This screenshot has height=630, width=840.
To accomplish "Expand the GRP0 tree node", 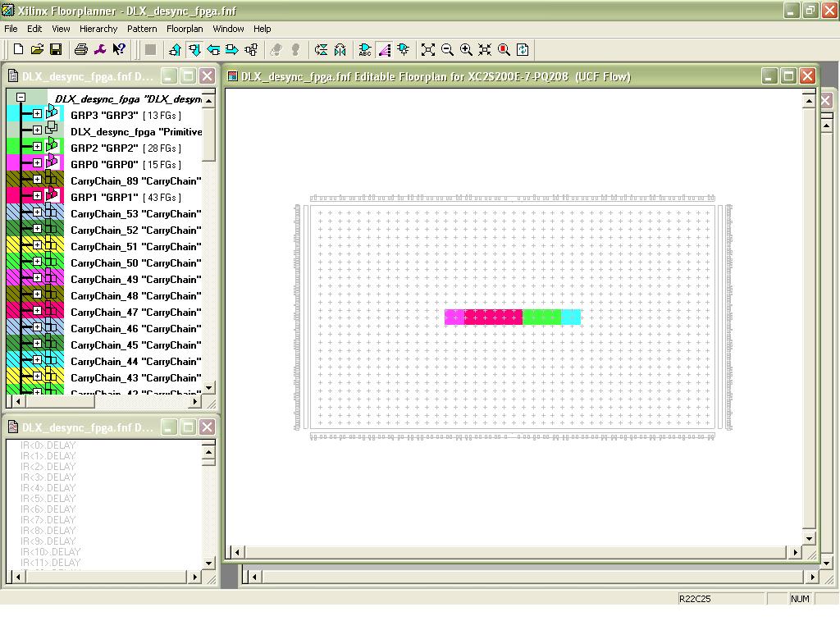I will pyautogui.click(x=37, y=163).
